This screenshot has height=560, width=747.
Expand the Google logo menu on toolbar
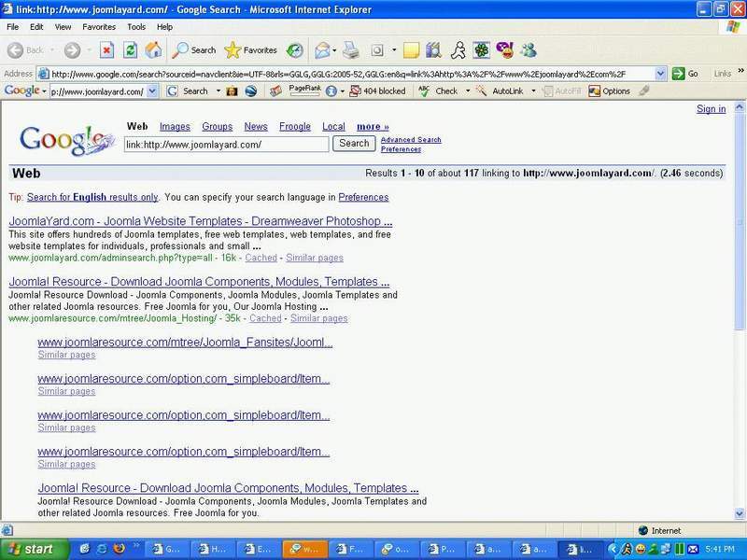click(25, 91)
